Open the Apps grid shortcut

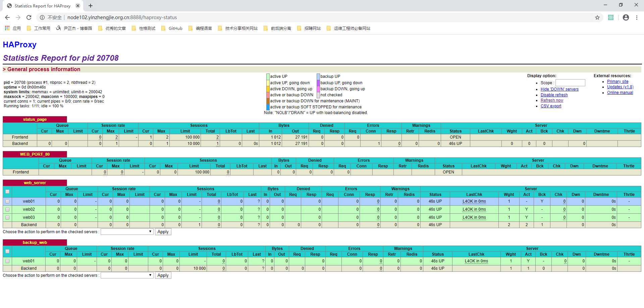(x=13, y=28)
